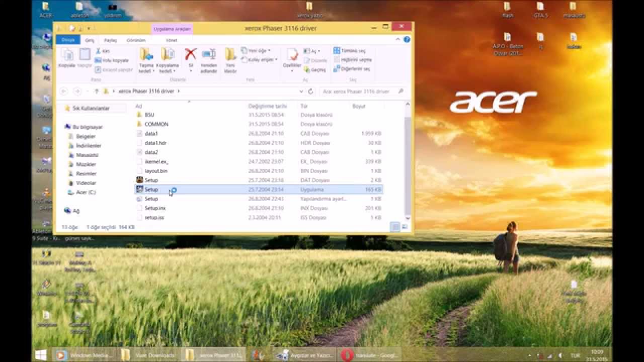644x362 pixels.
Task: Open Windows Media Player from the taskbar
Action: point(85,355)
